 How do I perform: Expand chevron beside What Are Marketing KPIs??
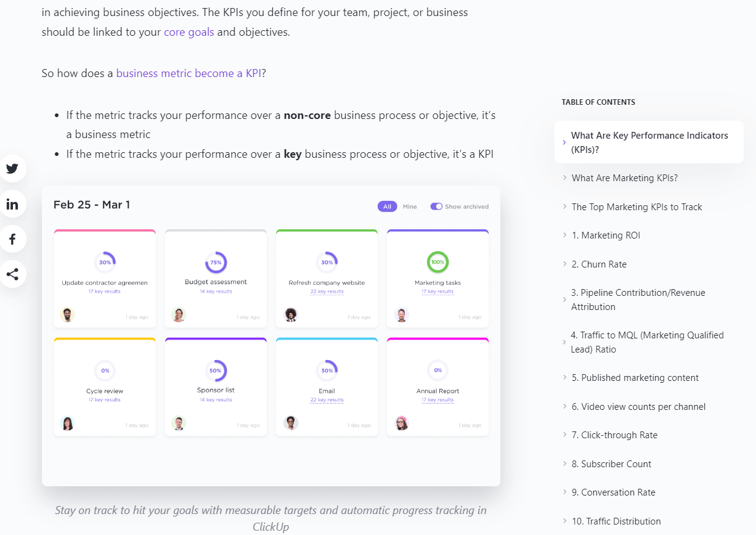point(565,178)
